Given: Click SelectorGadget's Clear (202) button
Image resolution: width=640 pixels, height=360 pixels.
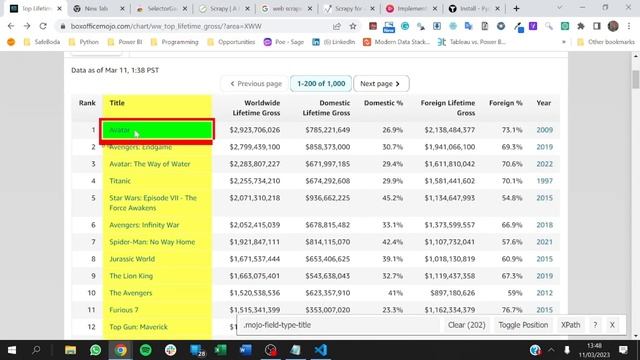Looking at the screenshot, I should click(x=467, y=325).
